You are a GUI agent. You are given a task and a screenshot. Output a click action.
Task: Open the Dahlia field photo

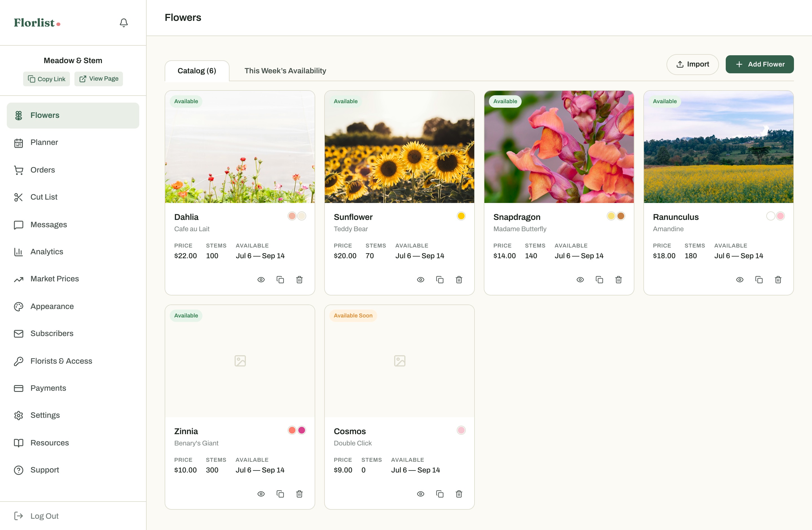tap(240, 147)
